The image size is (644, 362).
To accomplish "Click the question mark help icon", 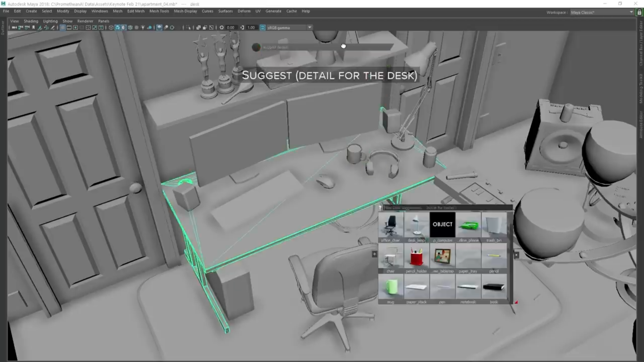I will pos(380,208).
